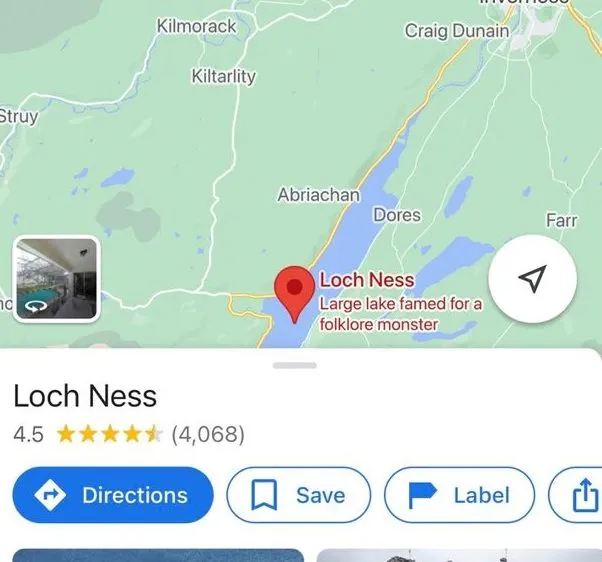Tap the Abriachan map label
Screen dimensions: 602x562
pyautogui.click(x=319, y=195)
